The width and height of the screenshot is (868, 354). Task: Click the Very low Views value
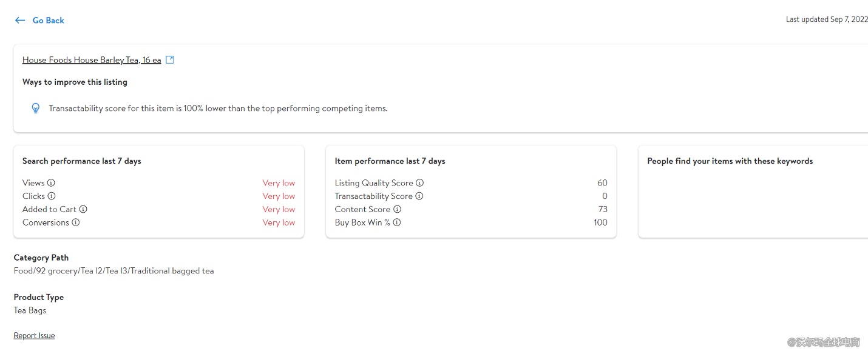click(x=279, y=183)
